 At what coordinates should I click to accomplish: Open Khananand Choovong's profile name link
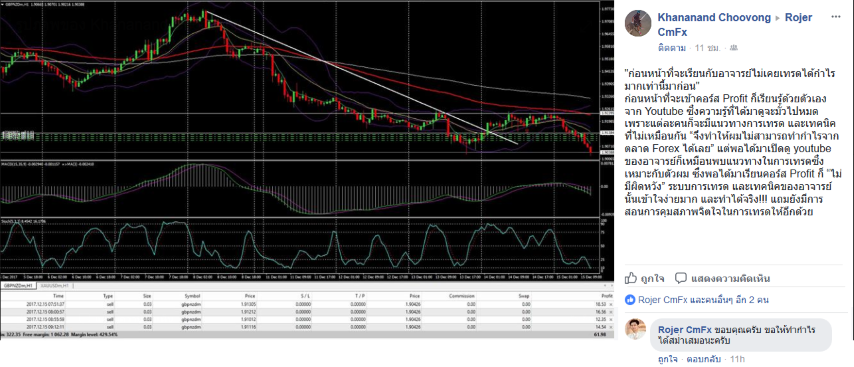714,18
